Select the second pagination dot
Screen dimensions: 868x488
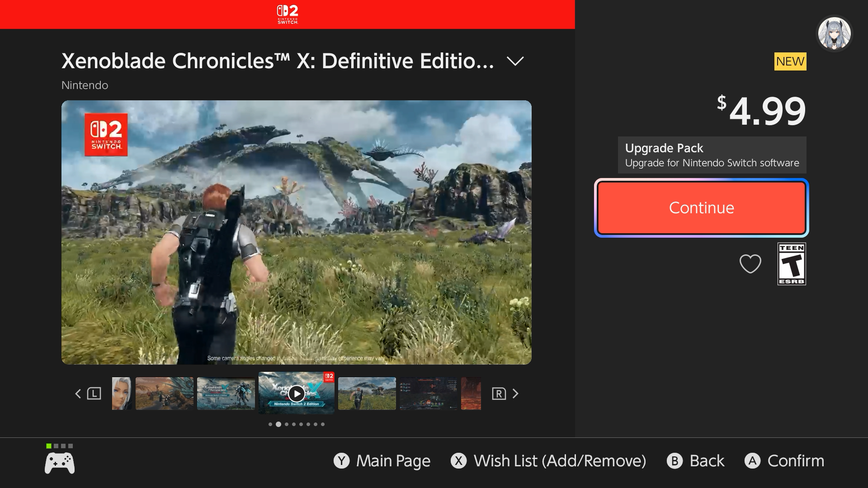point(278,424)
